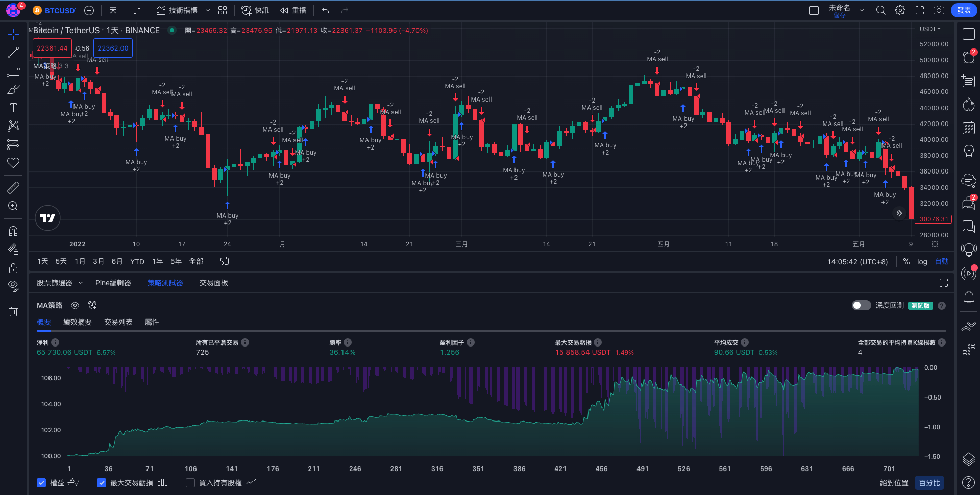Open the Pine編輯器 tab

(x=113, y=283)
